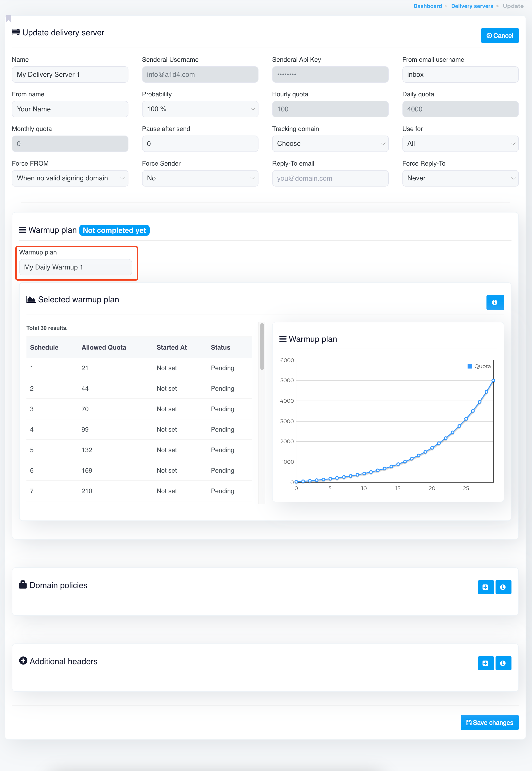Expand the Force FROM dropdown
Screen dimensions: 532x771
[x=70, y=178]
